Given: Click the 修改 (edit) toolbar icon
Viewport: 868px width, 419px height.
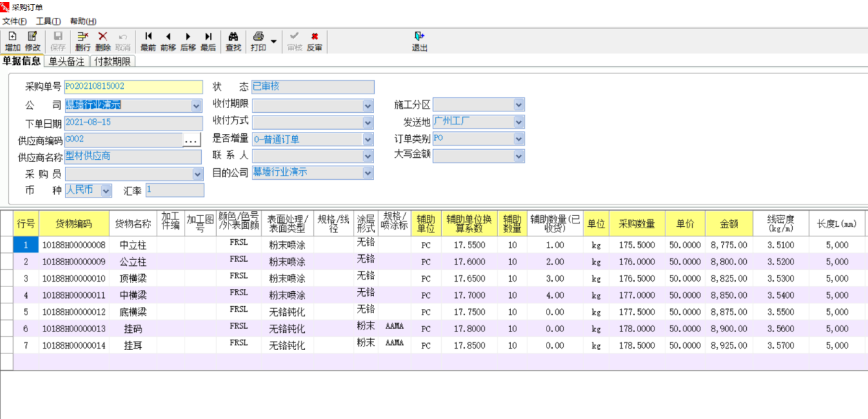Looking at the screenshot, I should point(33,42).
